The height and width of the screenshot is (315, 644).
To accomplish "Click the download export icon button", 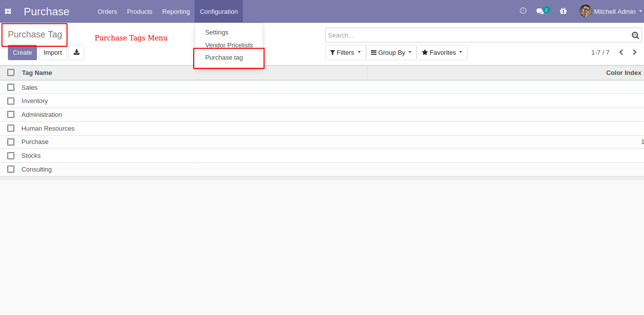I will [x=76, y=52].
